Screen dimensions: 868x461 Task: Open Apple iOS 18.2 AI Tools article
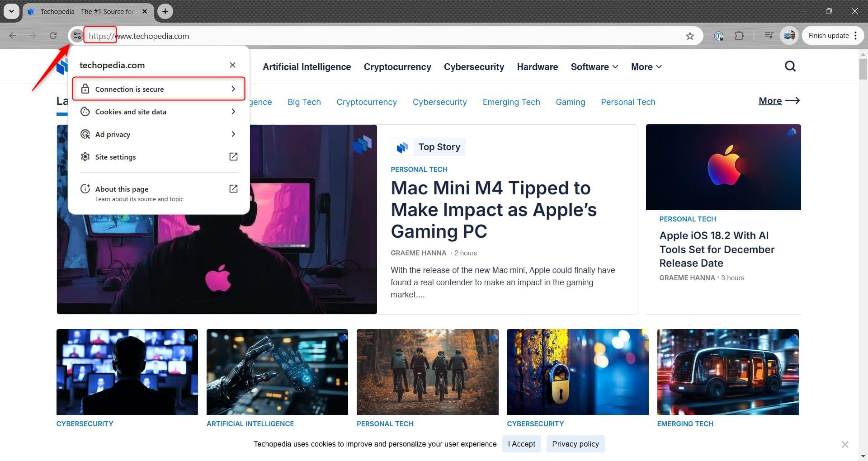[717, 249]
